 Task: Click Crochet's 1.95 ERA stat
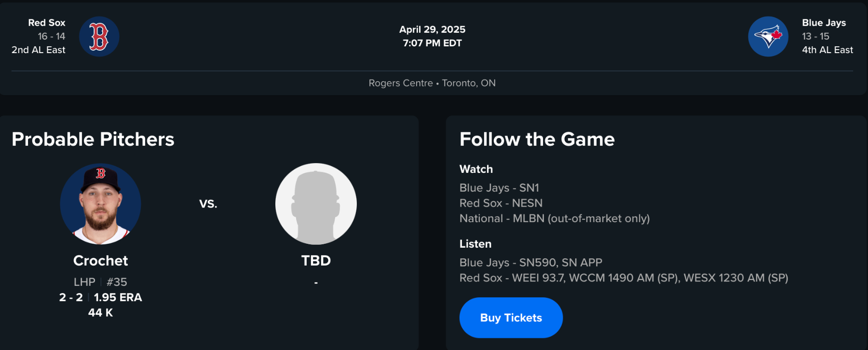118,297
